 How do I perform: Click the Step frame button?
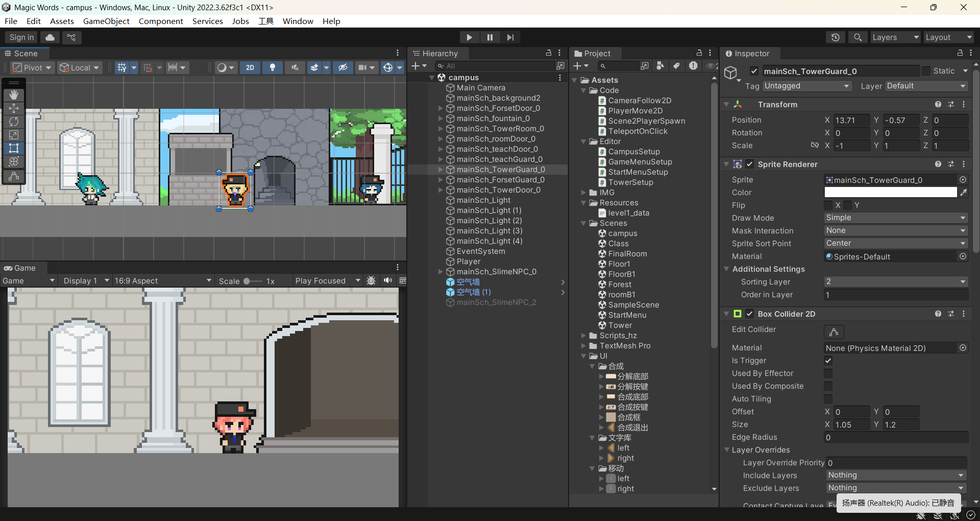(510, 37)
